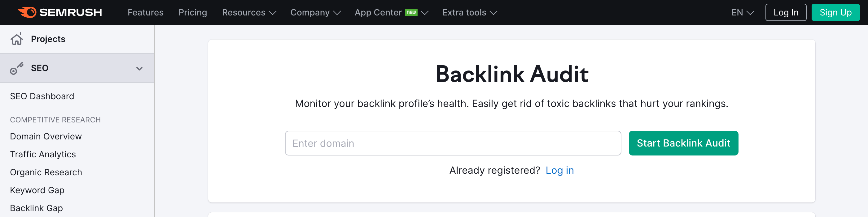Go to the Features menu item

[145, 12]
